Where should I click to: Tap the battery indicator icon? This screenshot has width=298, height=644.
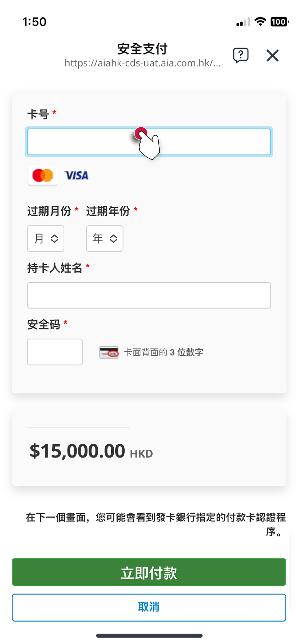coord(279,22)
